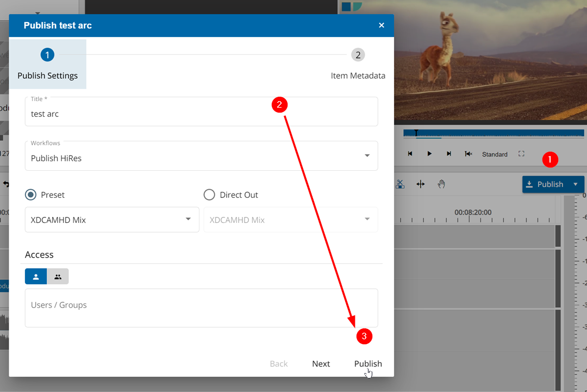Expand the Publish button dropdown arrow

point(575,184)
